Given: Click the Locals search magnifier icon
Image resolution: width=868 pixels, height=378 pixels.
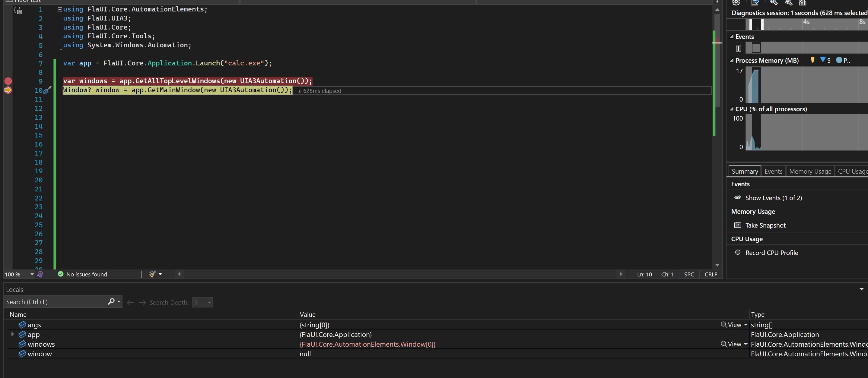Looking at the screenshot, I should 111,302.
